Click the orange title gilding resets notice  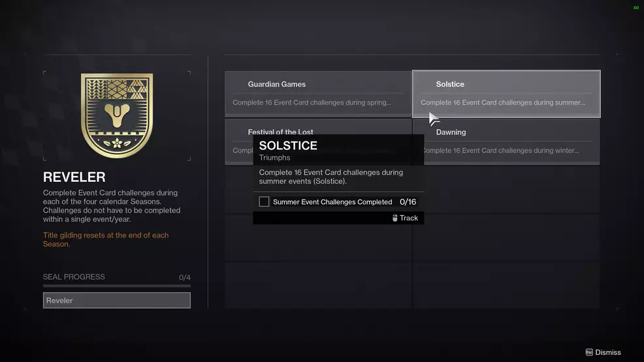coord(106,239)
